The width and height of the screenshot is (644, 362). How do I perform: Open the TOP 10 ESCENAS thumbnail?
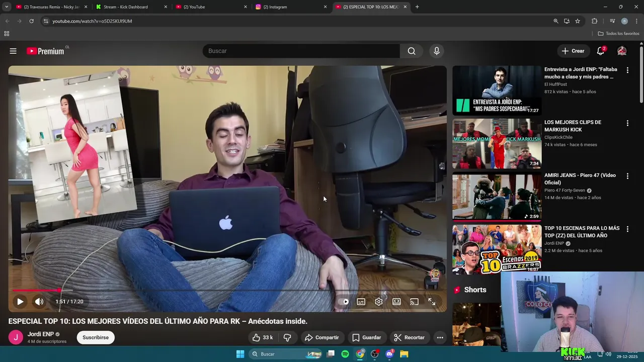point(497,249)
